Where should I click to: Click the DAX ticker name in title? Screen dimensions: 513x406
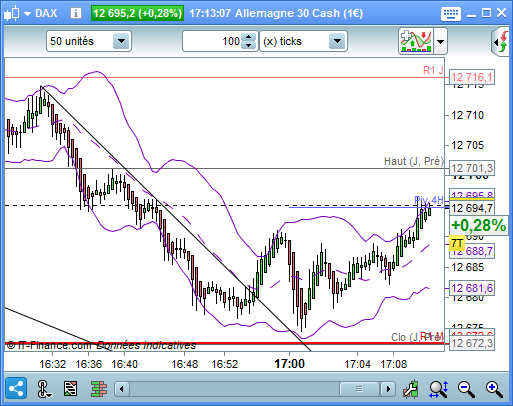coord(46,13)
